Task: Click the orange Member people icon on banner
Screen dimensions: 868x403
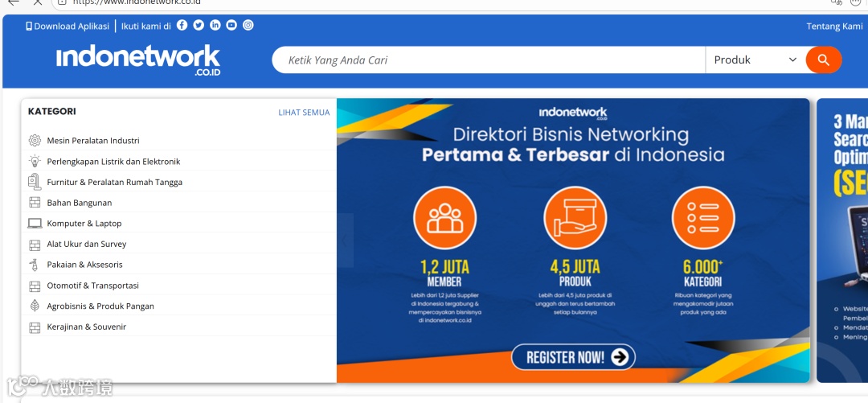Action: (444, 217)
